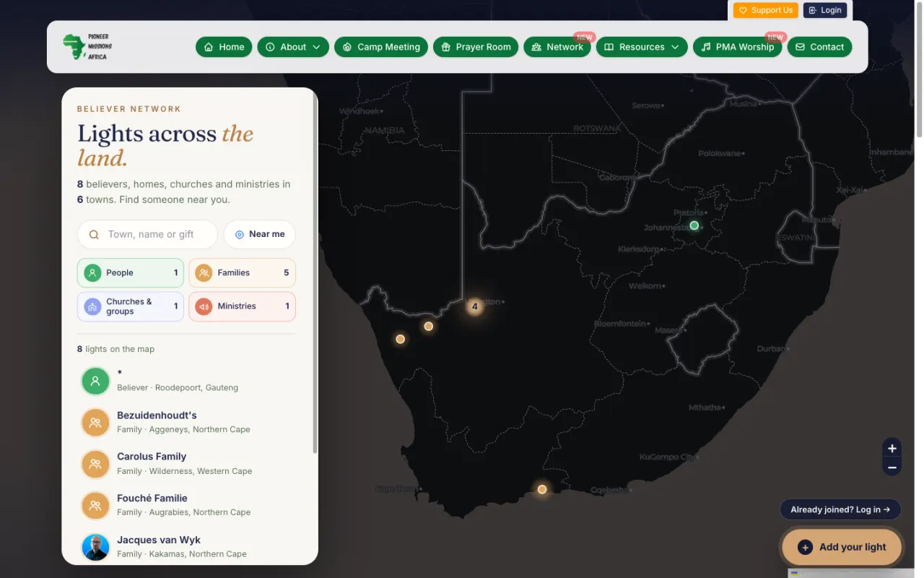924x578 pixels.
Task: Select the Carolus Family name
Action: (152, 457)
